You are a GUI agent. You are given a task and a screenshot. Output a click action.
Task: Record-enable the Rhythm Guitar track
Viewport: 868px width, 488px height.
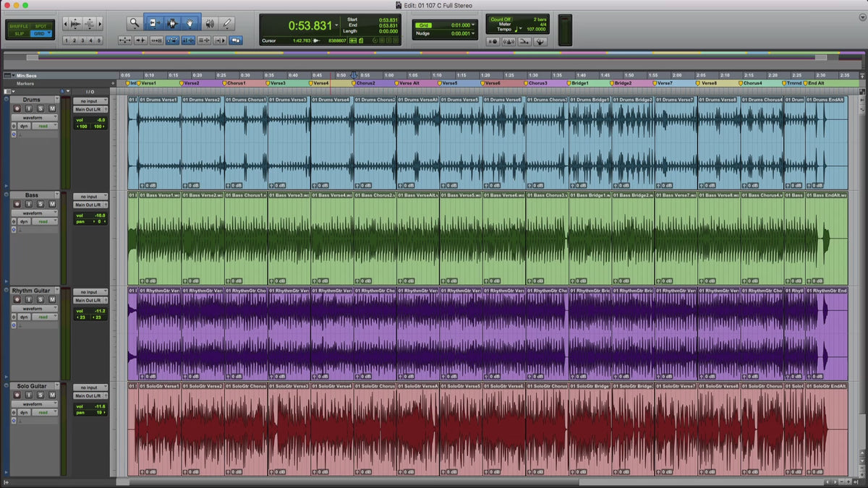click(x=17, y=299)
